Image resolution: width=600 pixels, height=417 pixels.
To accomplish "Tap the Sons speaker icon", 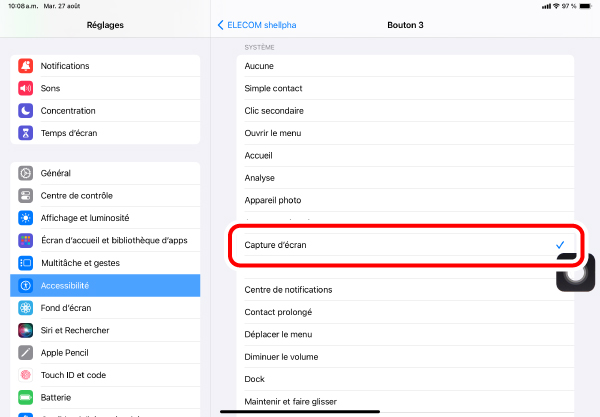I will (26, 88).
